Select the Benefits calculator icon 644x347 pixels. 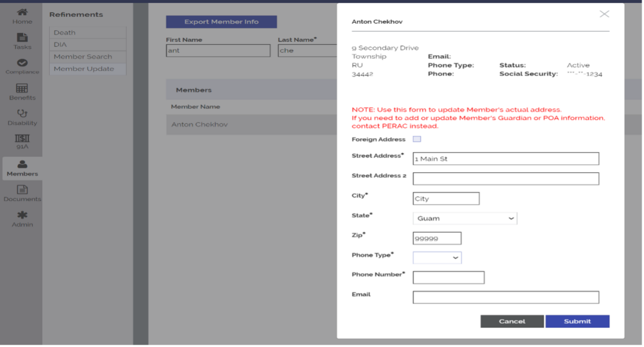22,88
